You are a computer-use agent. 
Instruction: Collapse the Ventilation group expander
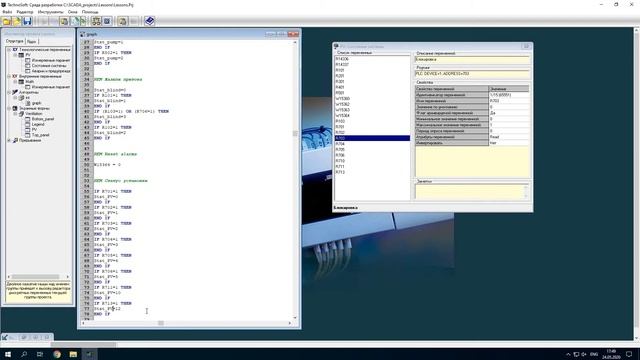tap(15, 113)
